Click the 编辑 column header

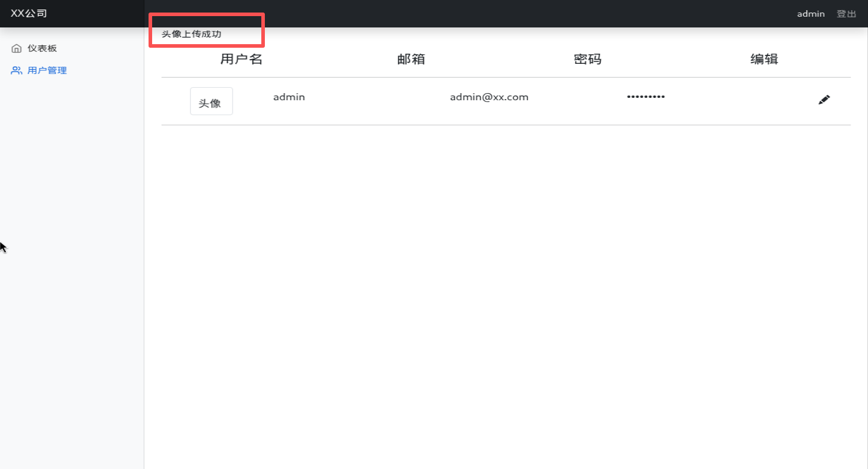point(764,59)
